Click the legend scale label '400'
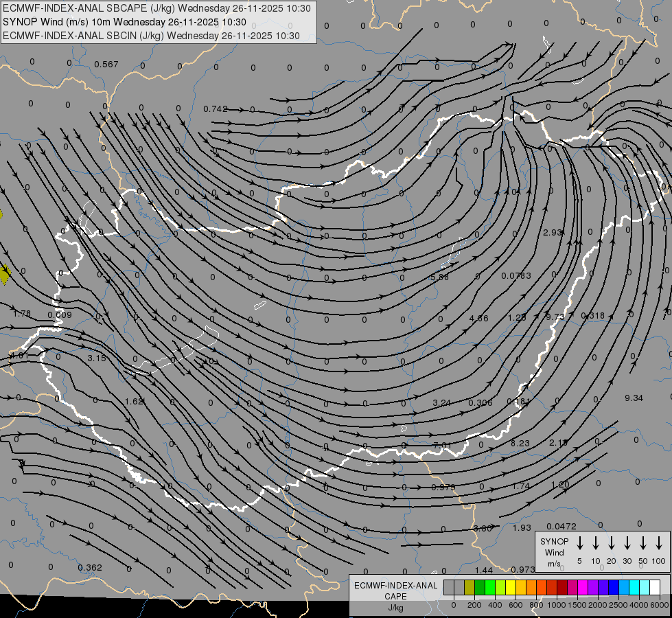The height and width of the screenshot is (618, 672). coord(495,605)
